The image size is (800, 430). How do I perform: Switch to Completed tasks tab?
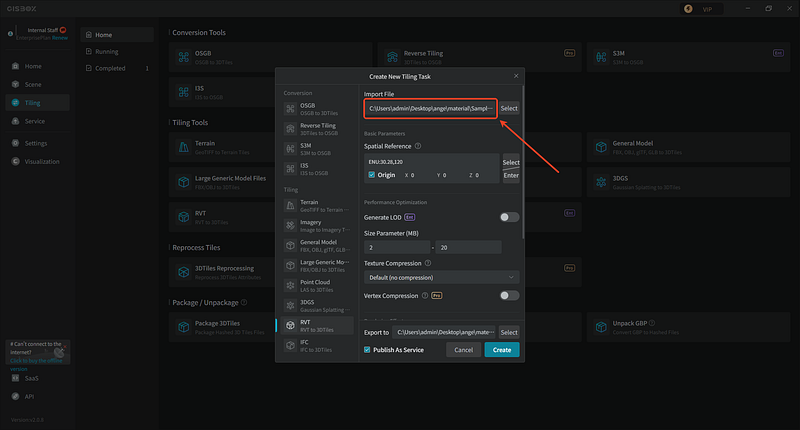[x=117, y=68]
